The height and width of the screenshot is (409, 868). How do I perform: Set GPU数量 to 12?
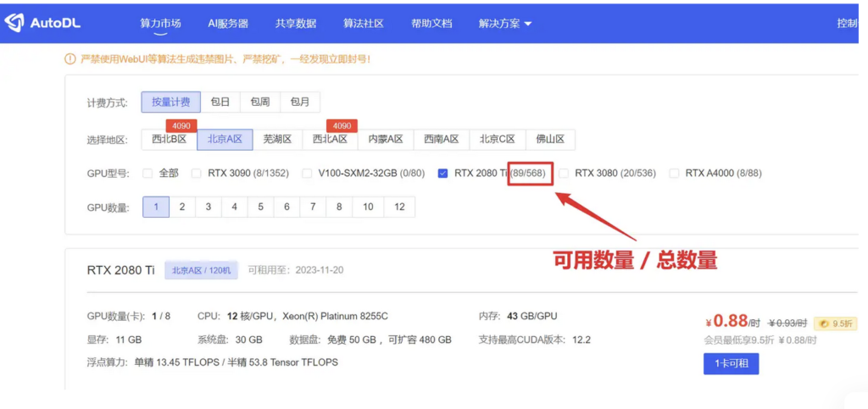(399, 207)
